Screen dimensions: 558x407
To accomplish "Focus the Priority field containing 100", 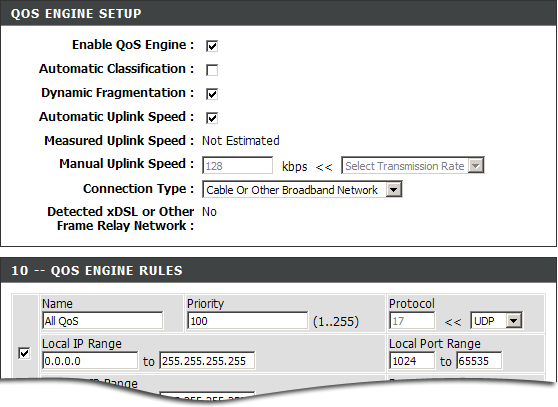I will (247, 321).
